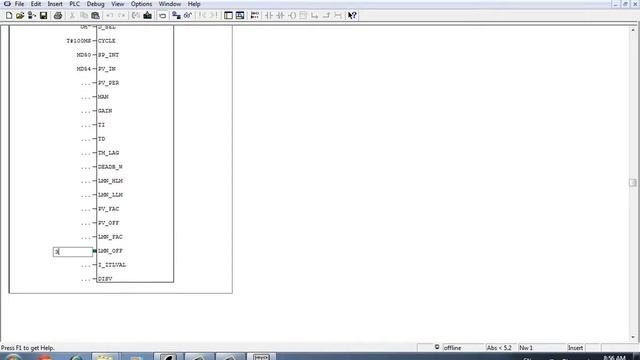
Task: Click the Undo toolbar icon
Action: click(109, 16)
